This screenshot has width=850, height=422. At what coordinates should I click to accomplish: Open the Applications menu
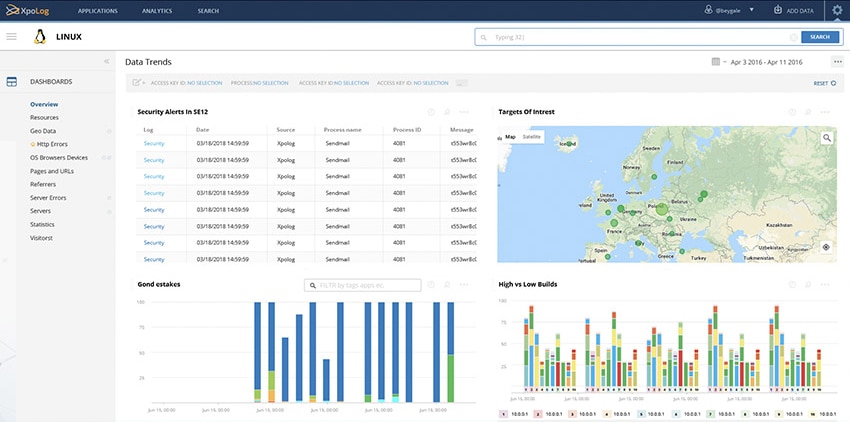[x=98, y=11]
